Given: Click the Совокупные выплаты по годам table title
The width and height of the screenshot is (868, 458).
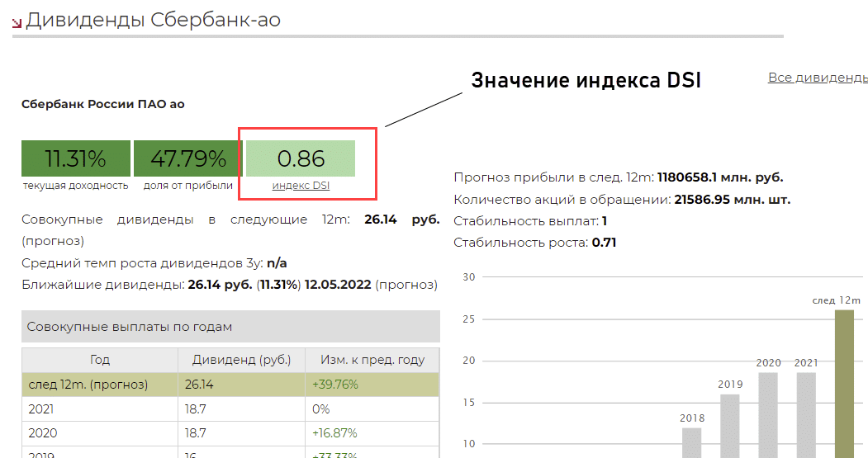Looking at the screenshot, I should (130, 327).
